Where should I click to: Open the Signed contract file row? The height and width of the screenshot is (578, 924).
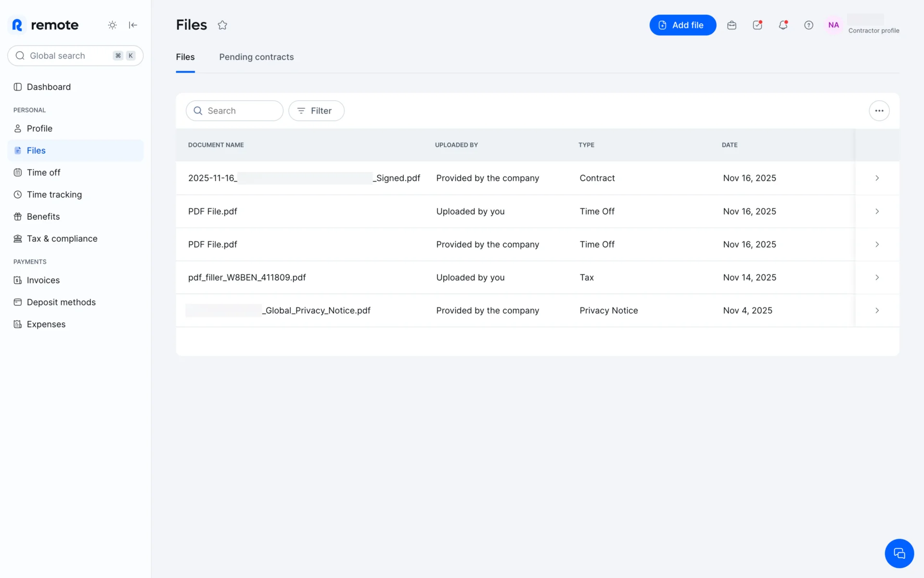click(304, 178)
